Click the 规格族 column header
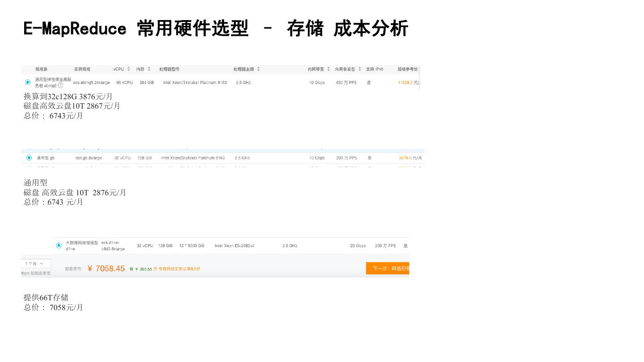 [41, 69]
